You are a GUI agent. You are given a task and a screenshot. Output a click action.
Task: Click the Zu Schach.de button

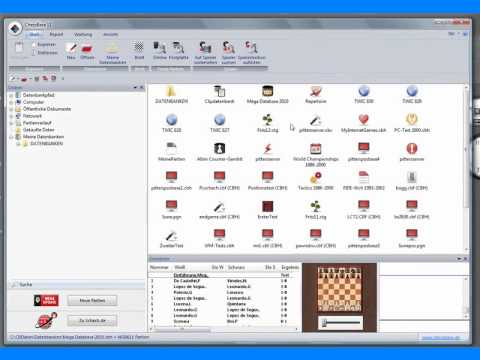(92, 320)
